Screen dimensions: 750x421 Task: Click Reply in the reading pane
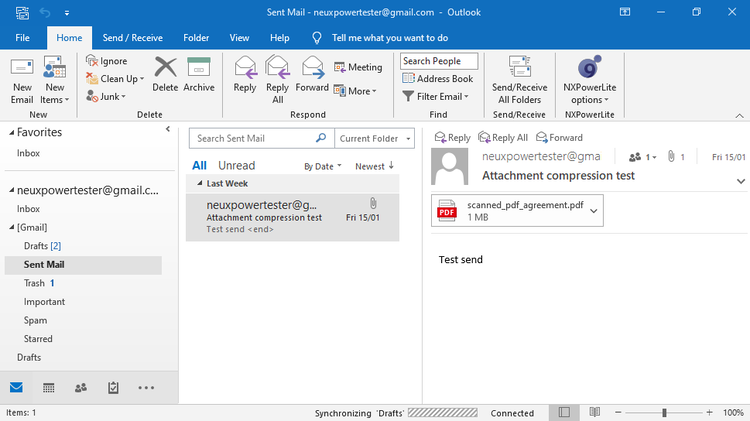click(x=452, y=138)
